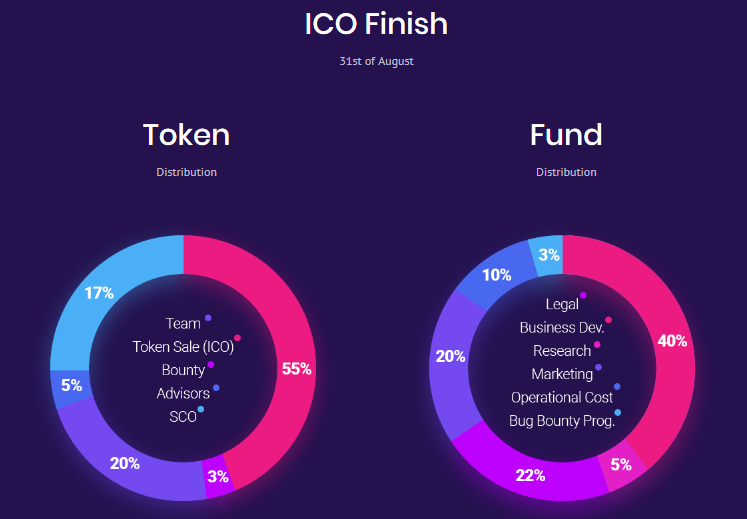
Task: Click the Operational Cost legend label
Action: (x=562, y=397)
